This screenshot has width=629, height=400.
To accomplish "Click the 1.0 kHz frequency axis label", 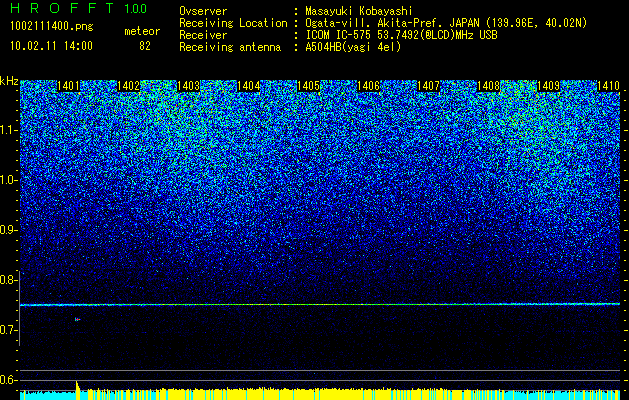I will point(8,180).
